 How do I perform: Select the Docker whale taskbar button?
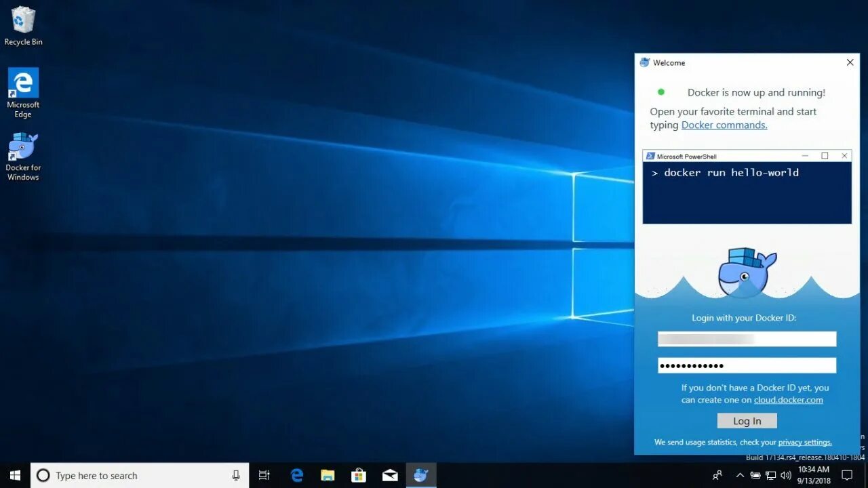pos(421,475)
